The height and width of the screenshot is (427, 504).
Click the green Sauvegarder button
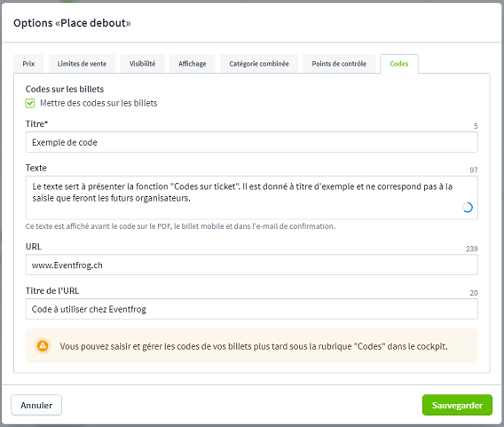457,405
